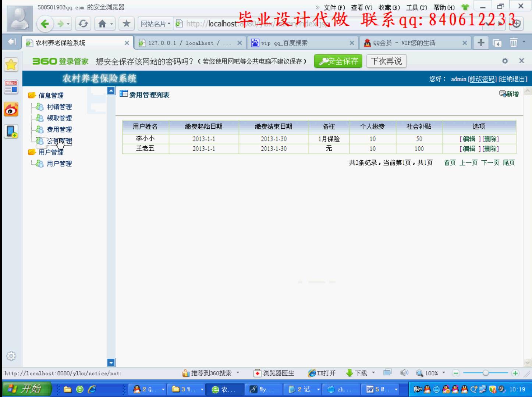Open the mobile phone sidebar icon
Viewport: 532px width, 397px height.
tap(11, 131)
